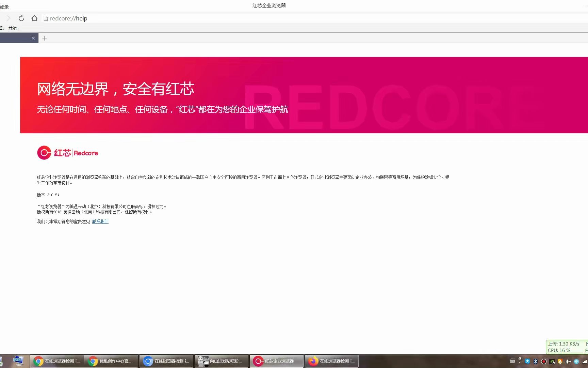Click the 登录 login item
Viewport: 588px width, 368px height.
(4, 6)
